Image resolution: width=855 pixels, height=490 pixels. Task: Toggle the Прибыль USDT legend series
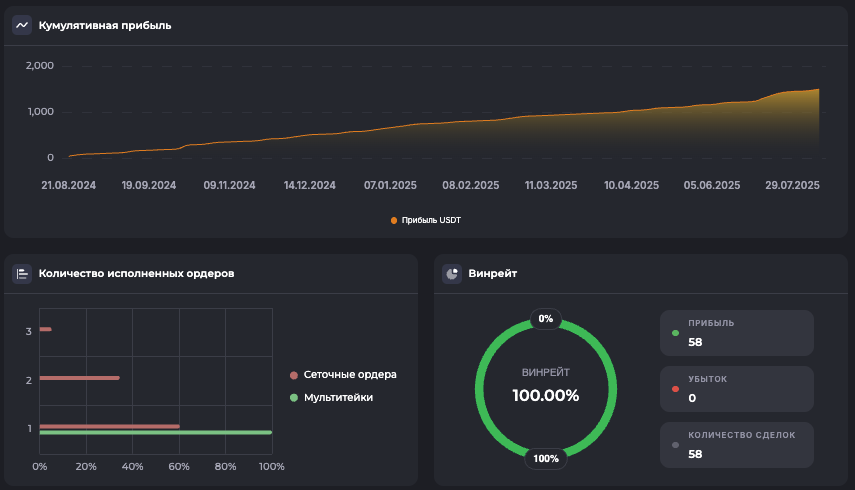click(x=426, y=220)
